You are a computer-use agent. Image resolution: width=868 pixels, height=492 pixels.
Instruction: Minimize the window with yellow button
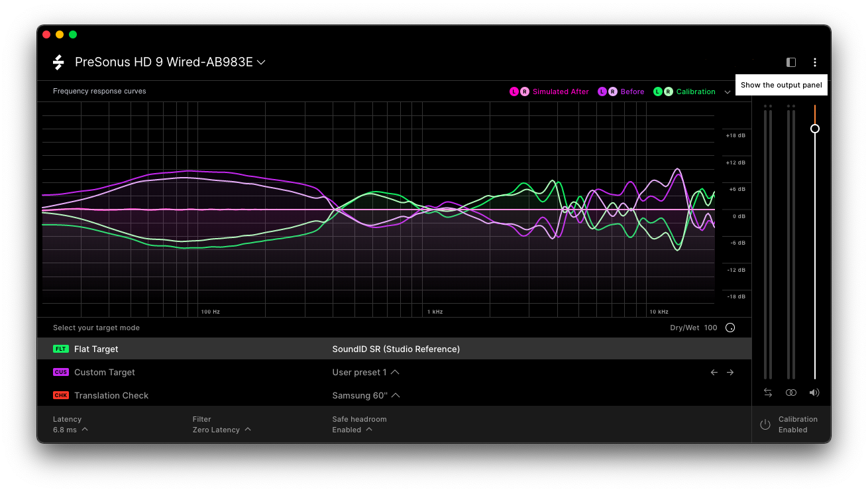pos(60,34)
